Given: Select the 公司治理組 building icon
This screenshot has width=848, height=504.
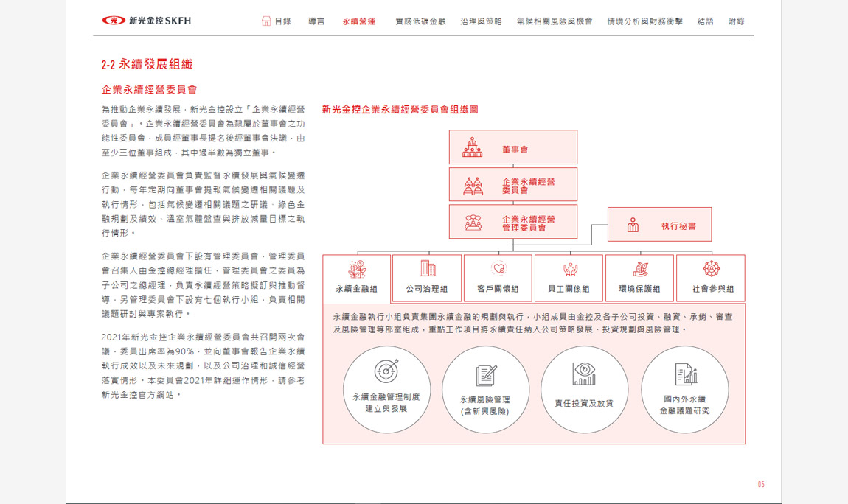Looking at the screenshot, I should (x=427, y=269).
